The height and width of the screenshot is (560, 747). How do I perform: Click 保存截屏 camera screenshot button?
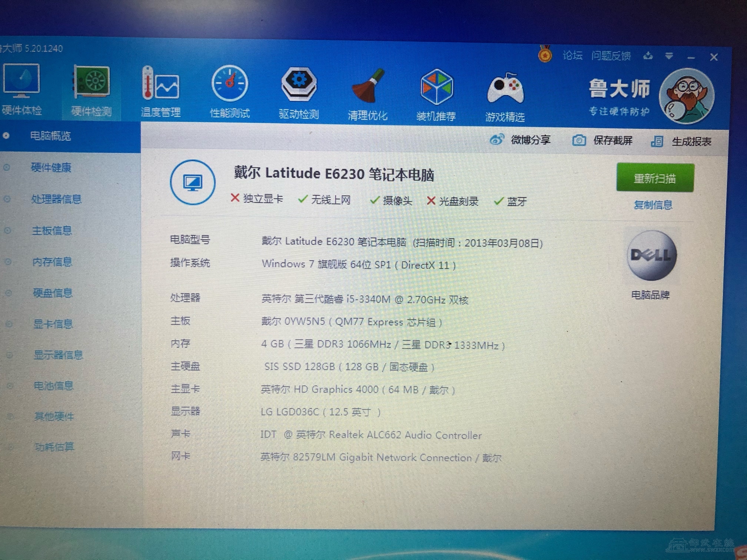tap(602, 140)
